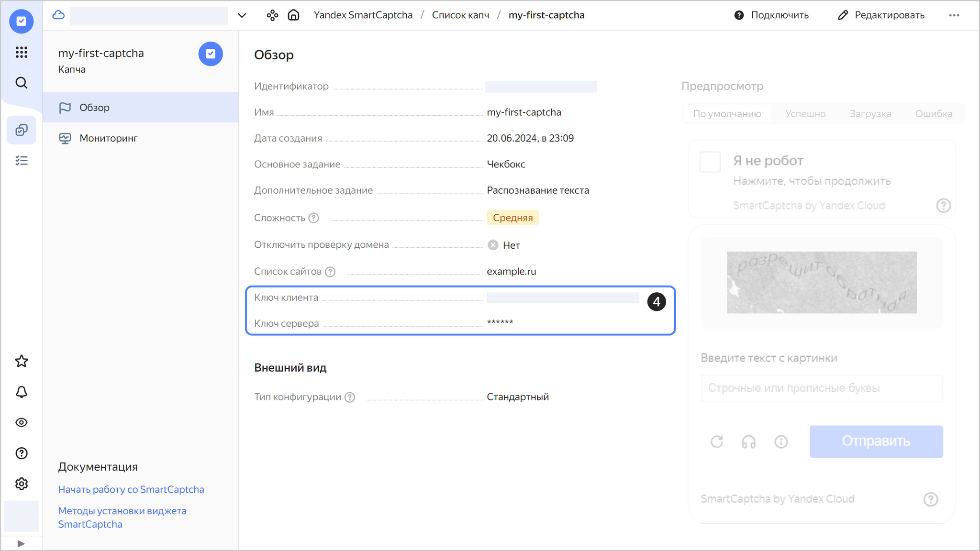The height and width of the screenshot is (551, 980).
Task: Open the help question mark in sidebar
Action: pyautogui.click(x=22, y=453)
